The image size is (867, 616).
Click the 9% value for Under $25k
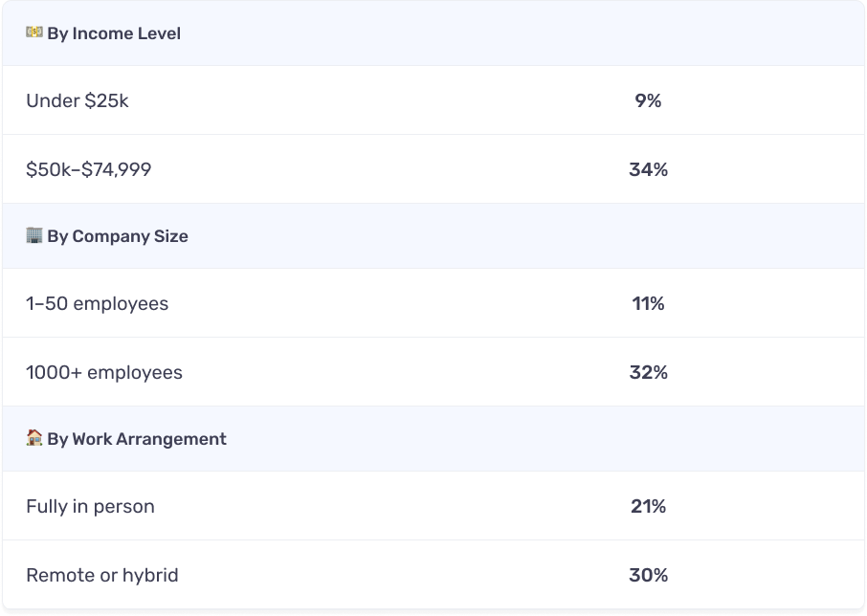pos(648,100)
